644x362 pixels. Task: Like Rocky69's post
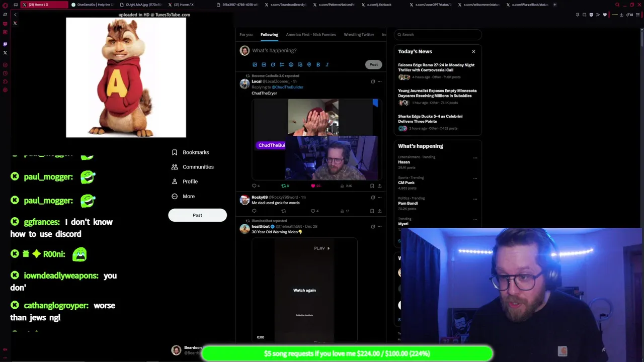(314, 211)
